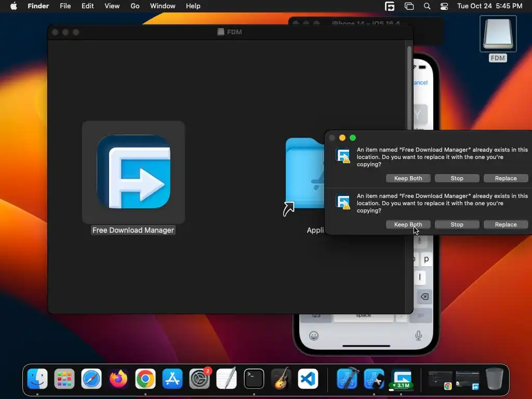Click Replace in the lower copy dialog

click(506, 224)
